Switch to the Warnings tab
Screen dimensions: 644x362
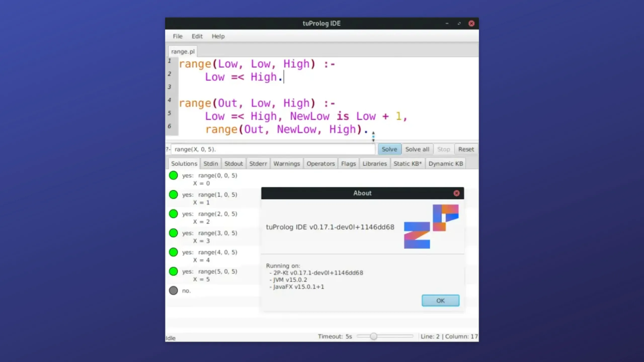pos(287,164)
